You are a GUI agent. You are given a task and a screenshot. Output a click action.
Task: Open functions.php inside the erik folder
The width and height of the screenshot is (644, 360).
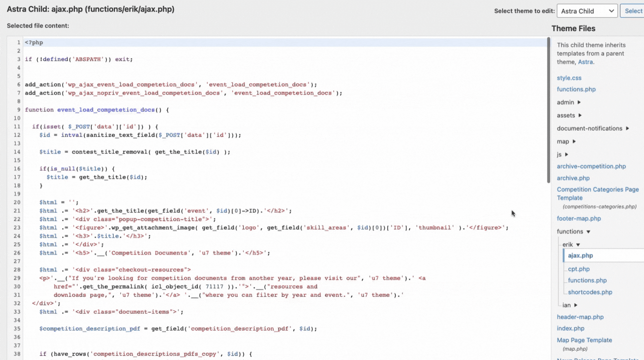[587, 281]
